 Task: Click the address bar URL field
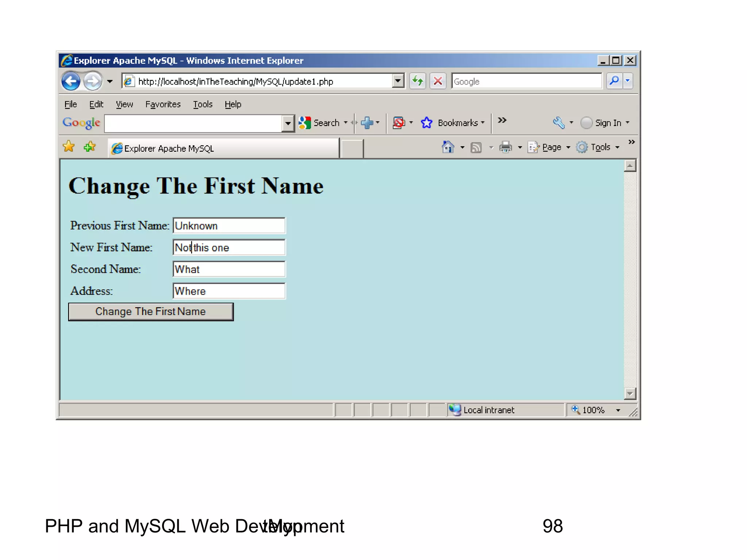pyautogui.click(x=264, y=81)
